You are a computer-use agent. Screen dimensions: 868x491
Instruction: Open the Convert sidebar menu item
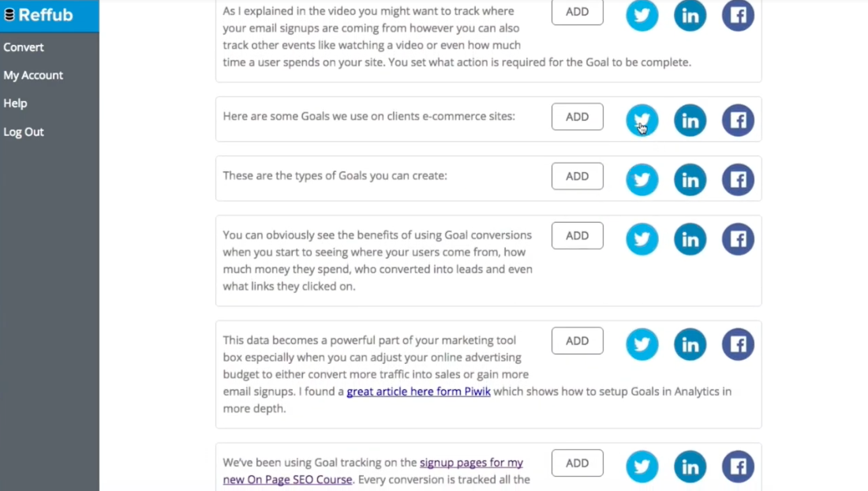click(x=24, y=47)
